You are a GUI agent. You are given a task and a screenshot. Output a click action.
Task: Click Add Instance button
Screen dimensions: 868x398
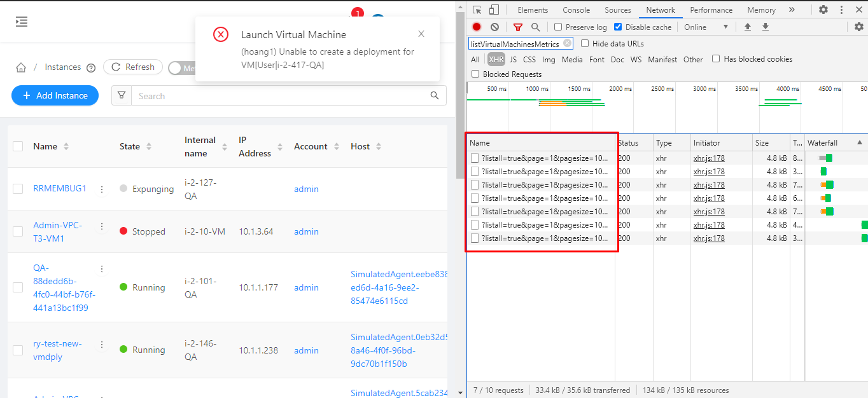coord(55,95)
